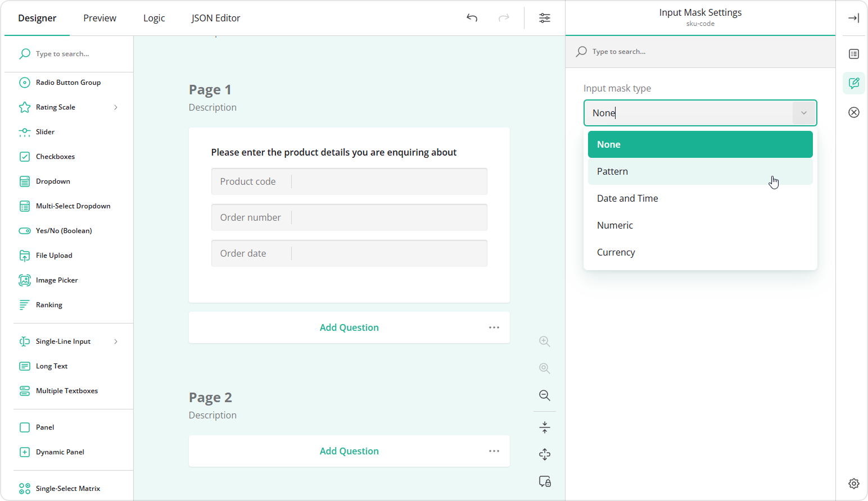Close Input Mask Settings with the X icon

click(x=853, y=112)
